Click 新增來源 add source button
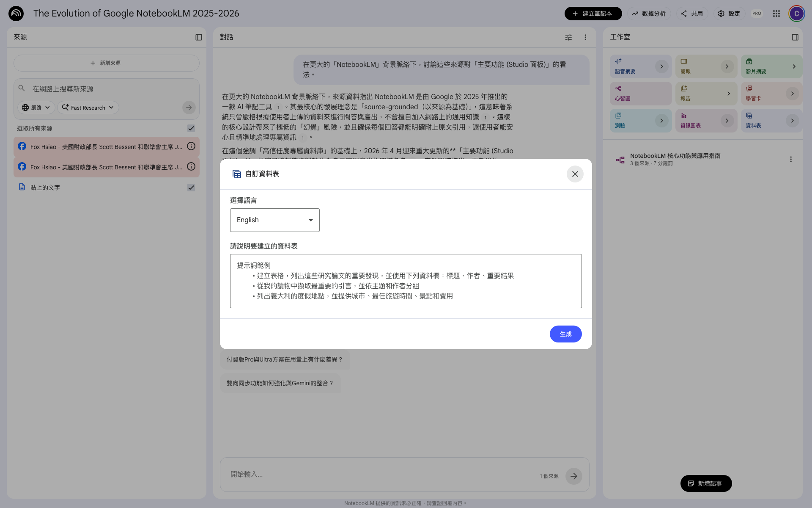Viewport: 812px width, 508px height. pos(106,63)
